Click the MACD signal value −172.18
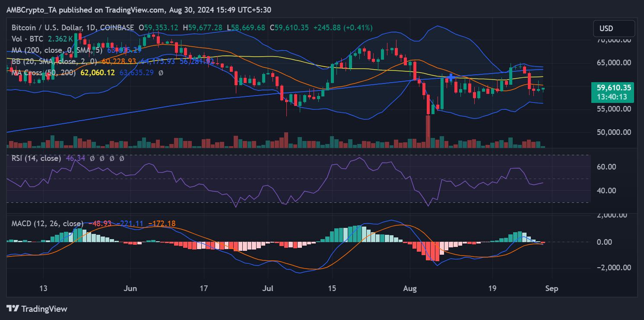Screen dimensions: 644x320 coord(162,224)
